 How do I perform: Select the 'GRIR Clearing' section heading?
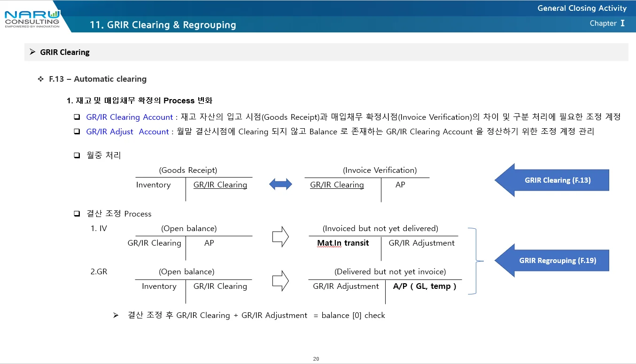pyautogui.click(x=65, y=52)
